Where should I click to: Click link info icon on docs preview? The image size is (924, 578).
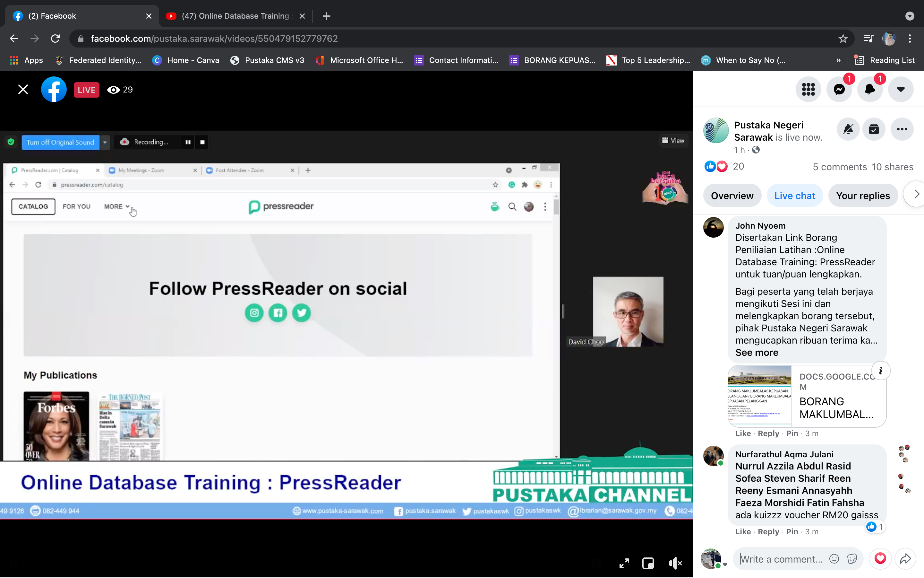880,371
